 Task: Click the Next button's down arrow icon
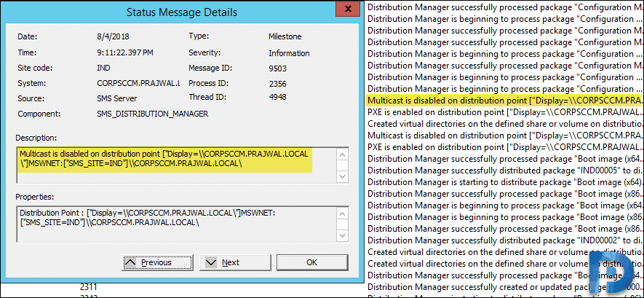point(210,262)
